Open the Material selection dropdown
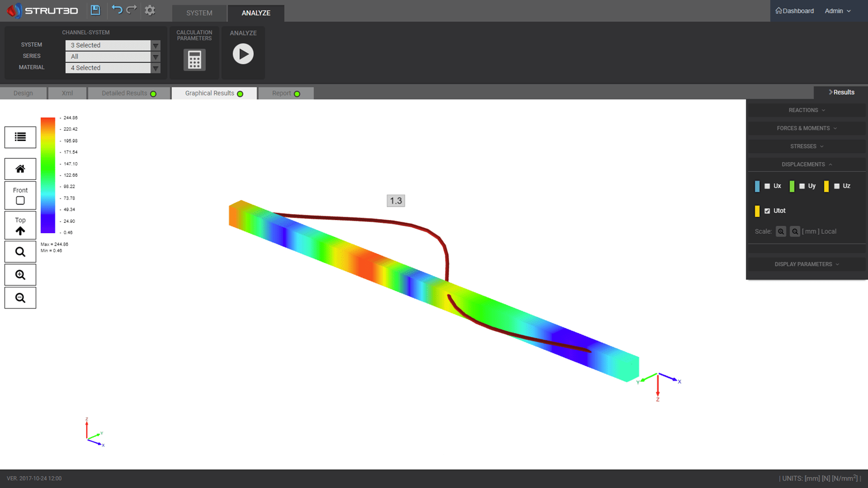The width and height of the screenshot is (868, 488). click(156, 68)
